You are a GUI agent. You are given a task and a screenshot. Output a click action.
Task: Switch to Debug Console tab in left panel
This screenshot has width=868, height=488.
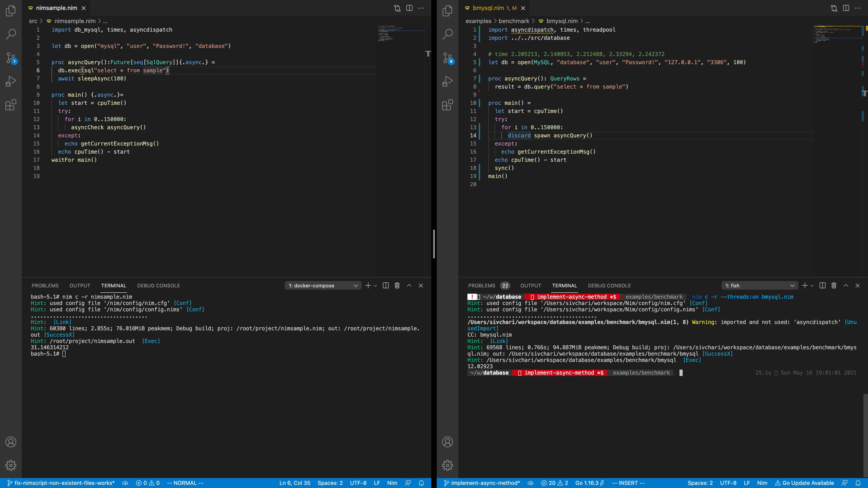point(158,286)
